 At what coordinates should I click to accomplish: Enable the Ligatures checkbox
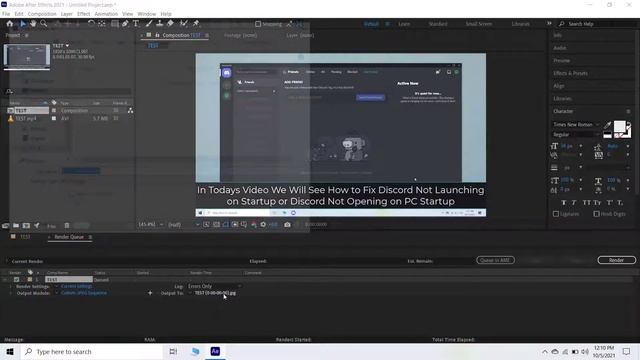point(556,214)
